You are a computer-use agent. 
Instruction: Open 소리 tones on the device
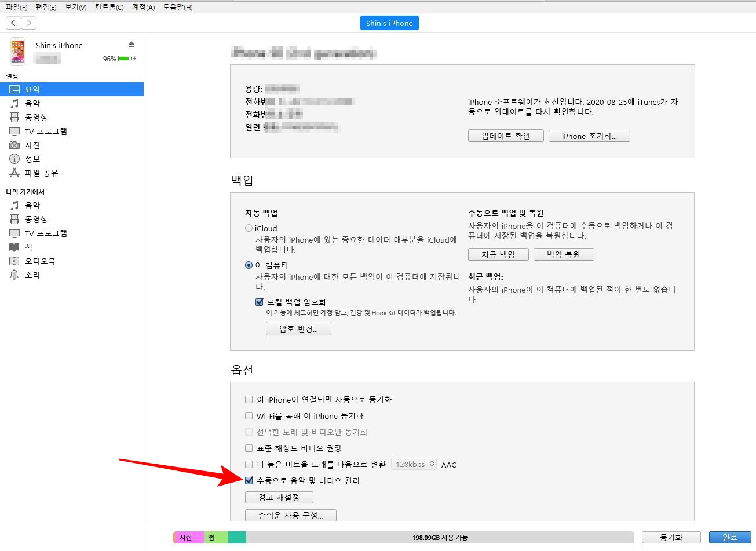click(x=72, y=275)
